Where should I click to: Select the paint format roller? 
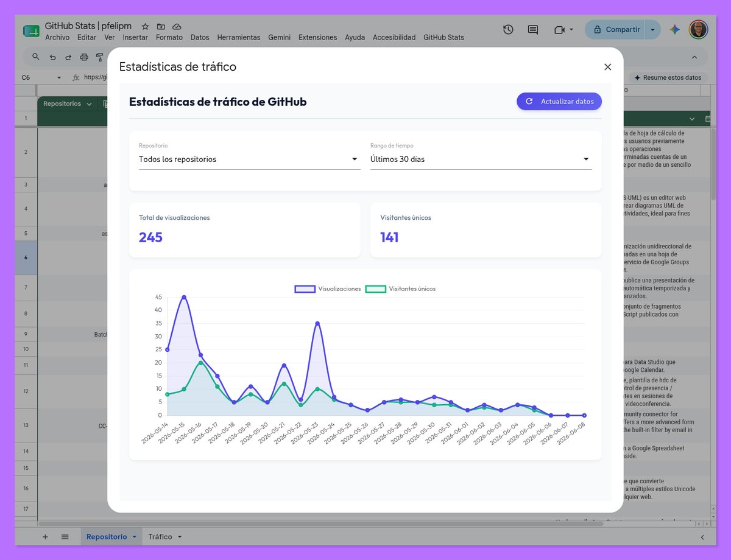tap(99, 57)
